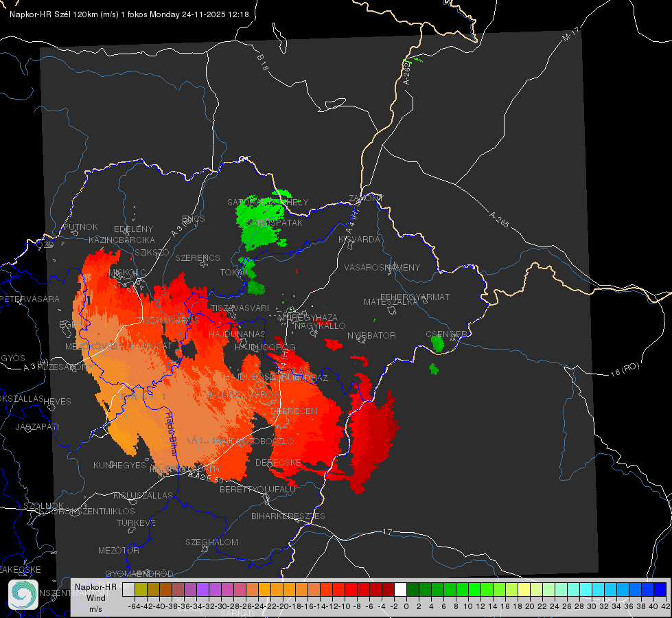Click the GYOMAENDROD label
This screenshot has height=618, width=672.
[139, 573]
